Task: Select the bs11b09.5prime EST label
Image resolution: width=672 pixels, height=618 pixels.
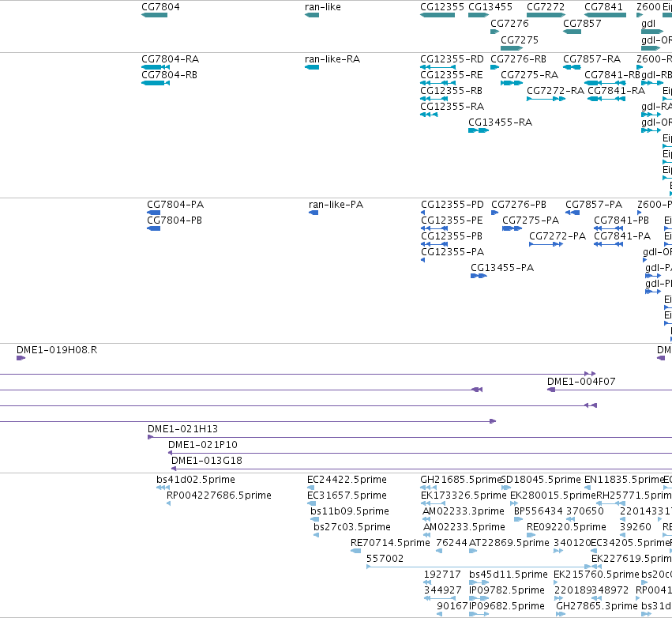Action: (350, 511)
